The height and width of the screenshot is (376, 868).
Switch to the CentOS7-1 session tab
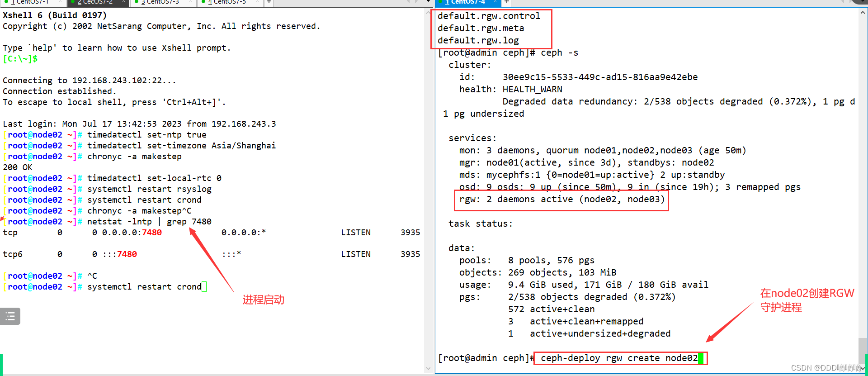33,2
